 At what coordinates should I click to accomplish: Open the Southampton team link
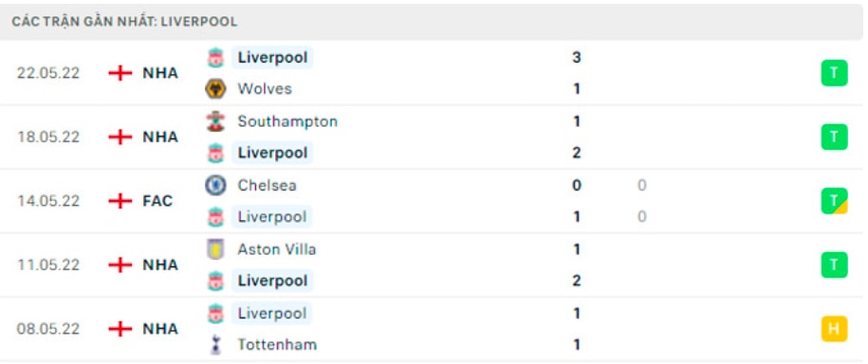tap(287, 121)
